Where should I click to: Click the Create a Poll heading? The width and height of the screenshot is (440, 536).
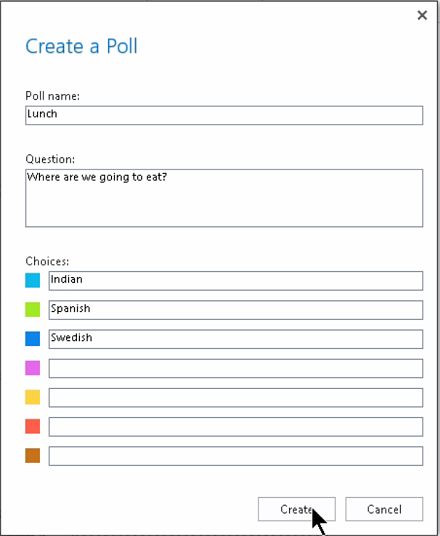click(81, 46)
